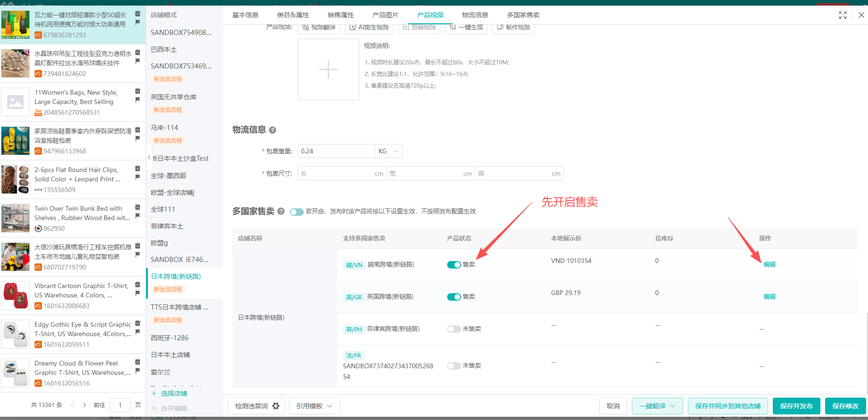
Task: Delete the Edgy Gothic Eye T-Shirt product
Action: coord(138,324)
